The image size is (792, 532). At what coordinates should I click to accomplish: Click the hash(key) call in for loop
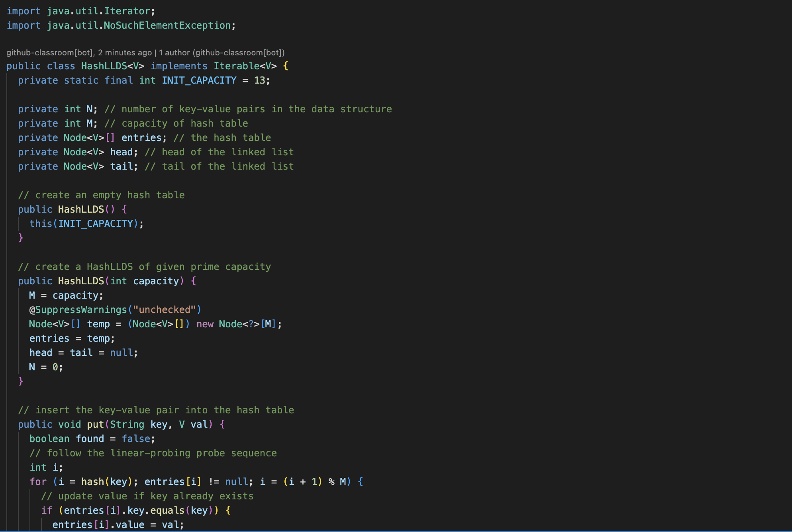click(106, 482)
